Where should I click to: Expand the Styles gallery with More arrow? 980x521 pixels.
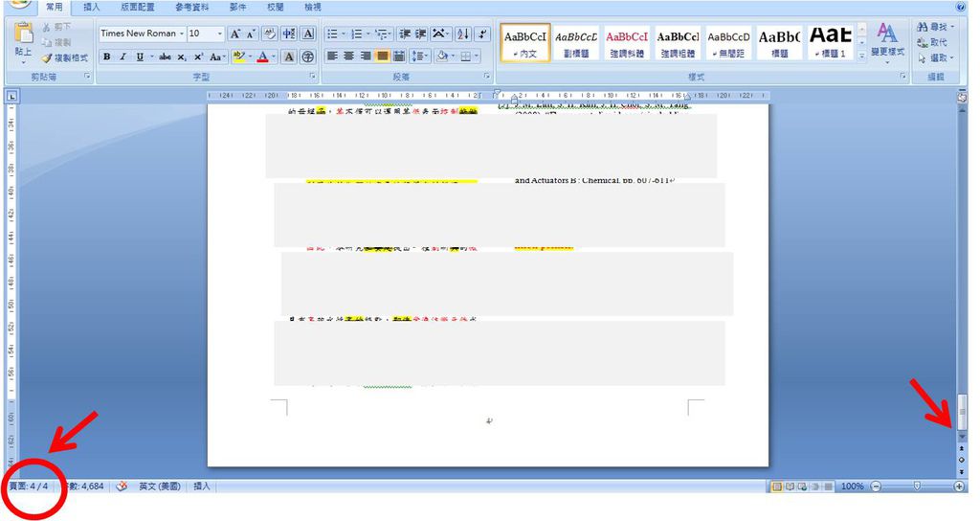(862, 56)
